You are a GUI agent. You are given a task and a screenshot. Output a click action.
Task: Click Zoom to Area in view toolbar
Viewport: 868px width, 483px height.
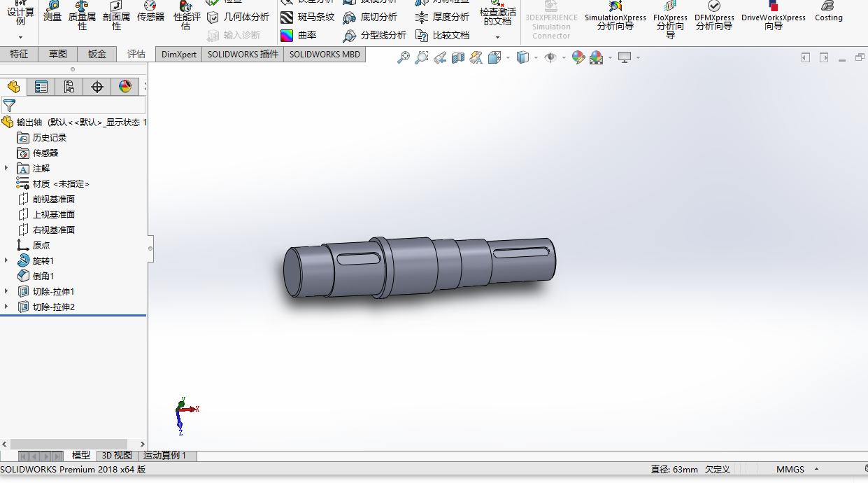(x=422, y=57)
